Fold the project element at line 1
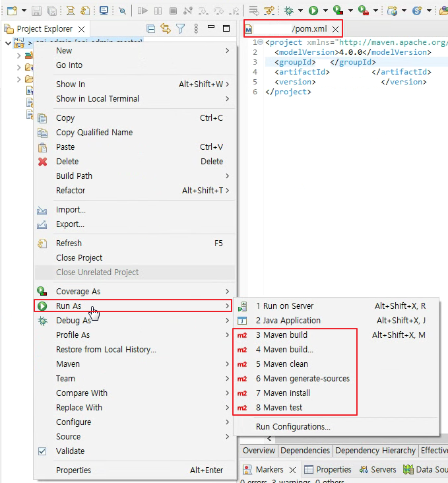This screenshot has height=483, width=448. [x=261, y=42]
